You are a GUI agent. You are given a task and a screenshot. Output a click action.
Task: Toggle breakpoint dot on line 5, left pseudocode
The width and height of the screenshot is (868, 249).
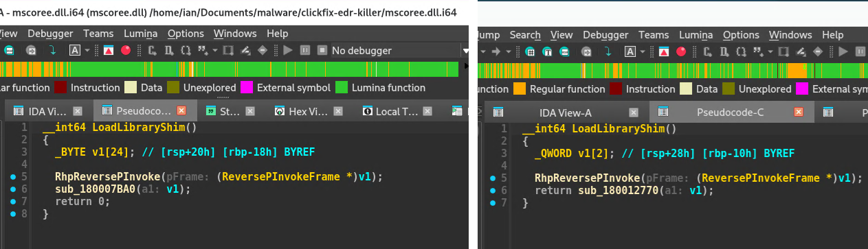click(13, 178)
